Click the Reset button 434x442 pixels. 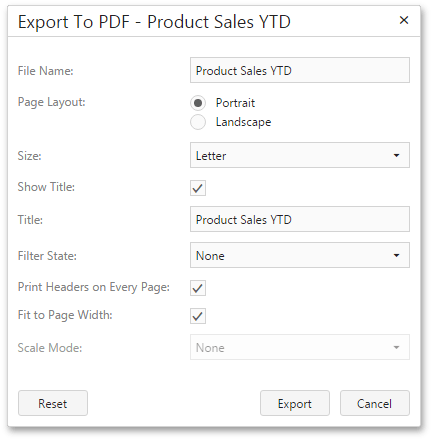click(x=53, y=403)
